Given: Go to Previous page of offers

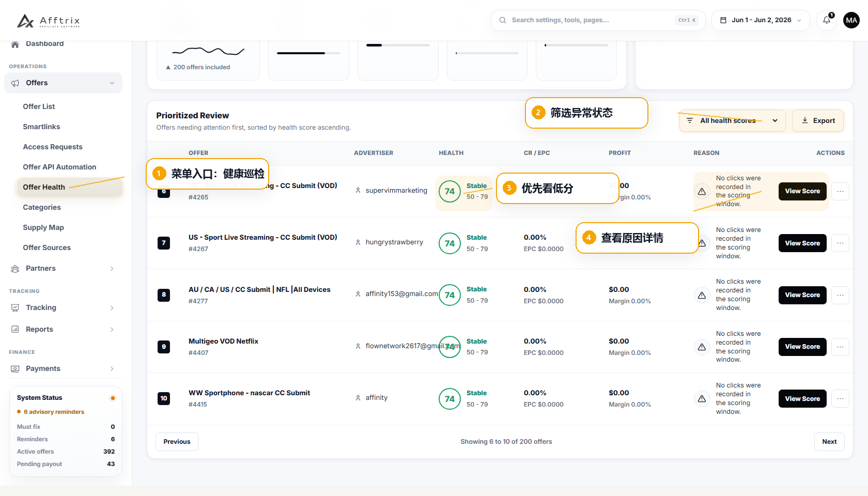Looking at the screenshot, I should pyautogui.click(x=177, y=442).
